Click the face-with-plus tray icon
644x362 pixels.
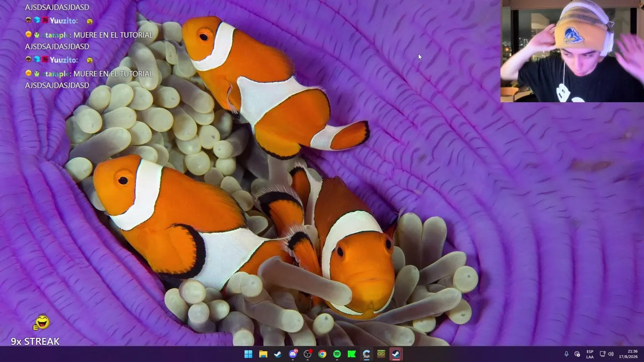577,354
